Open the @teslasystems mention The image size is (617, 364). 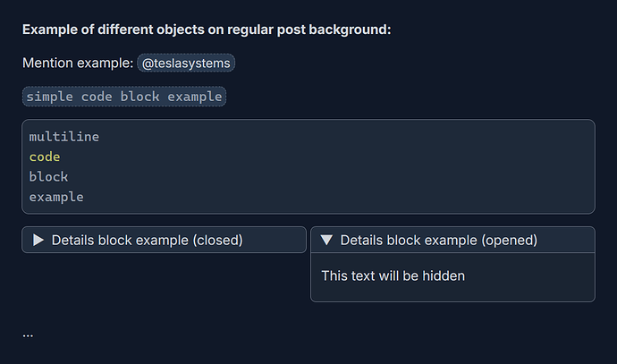pyautogui.click(x=186, y=63)
